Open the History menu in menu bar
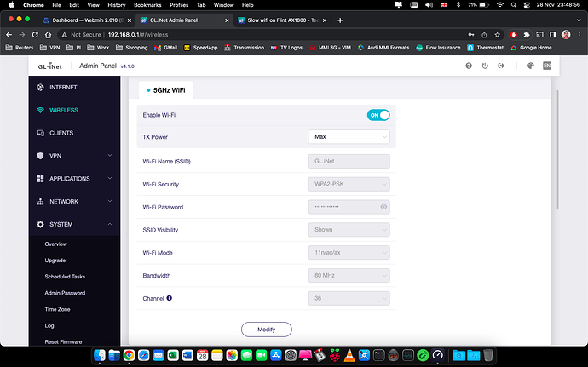 pos(116,5)
